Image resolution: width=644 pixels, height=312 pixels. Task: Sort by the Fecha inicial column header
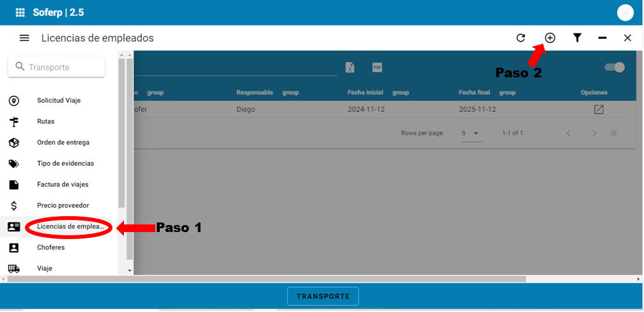point(365,93)
